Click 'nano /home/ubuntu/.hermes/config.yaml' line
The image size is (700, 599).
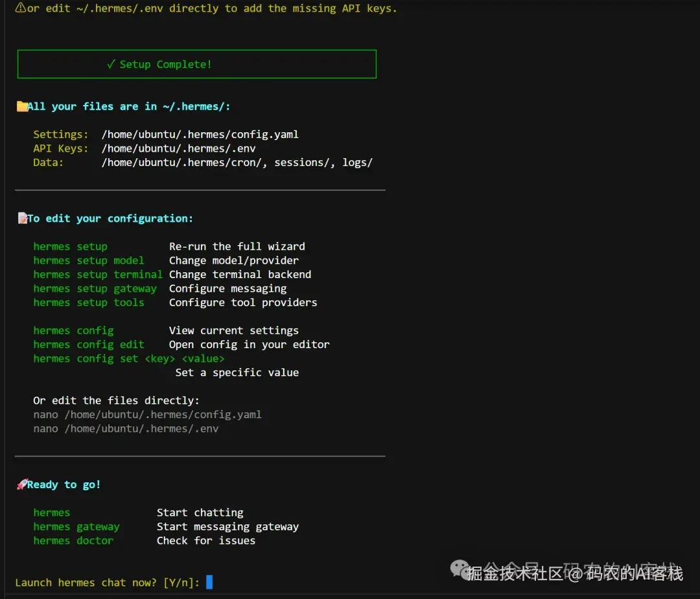point(147,415)
